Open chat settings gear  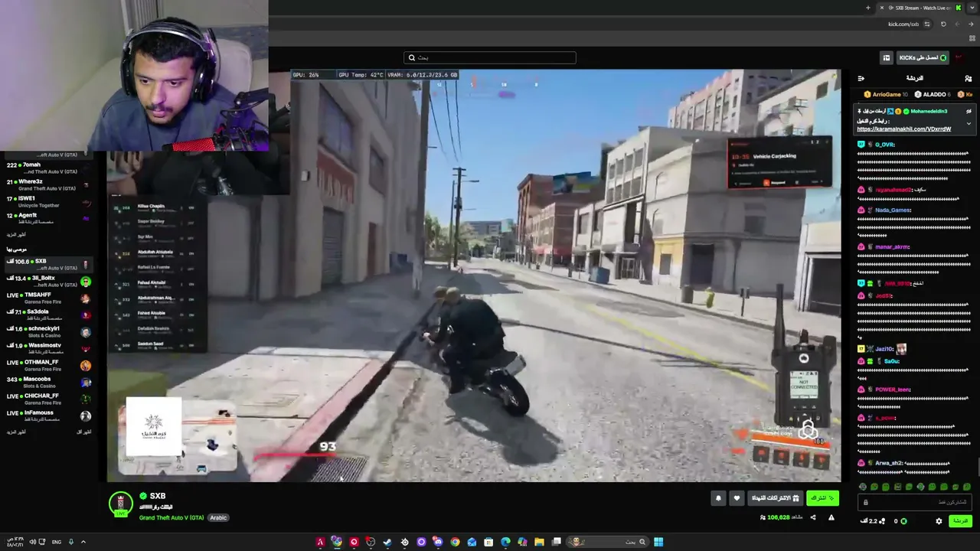939,521
